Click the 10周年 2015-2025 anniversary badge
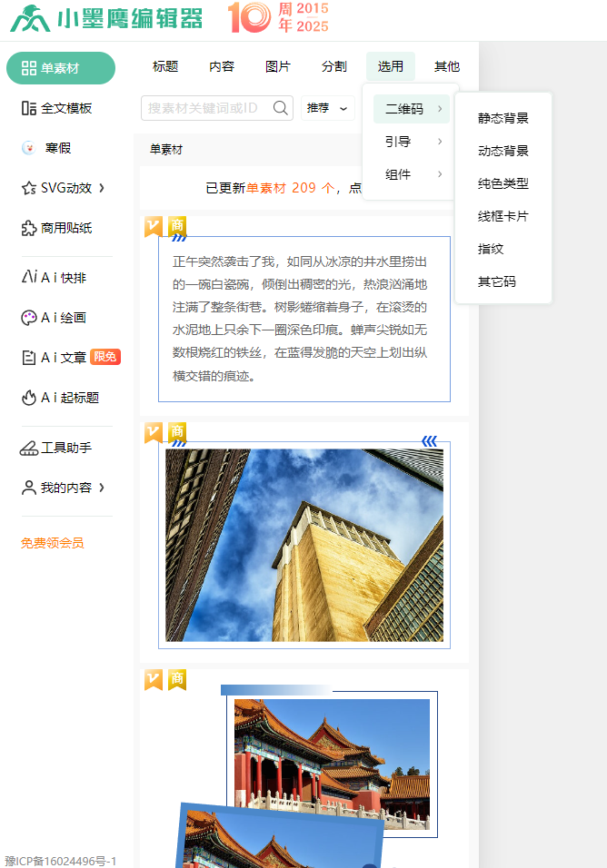 (x=278, y=17)
